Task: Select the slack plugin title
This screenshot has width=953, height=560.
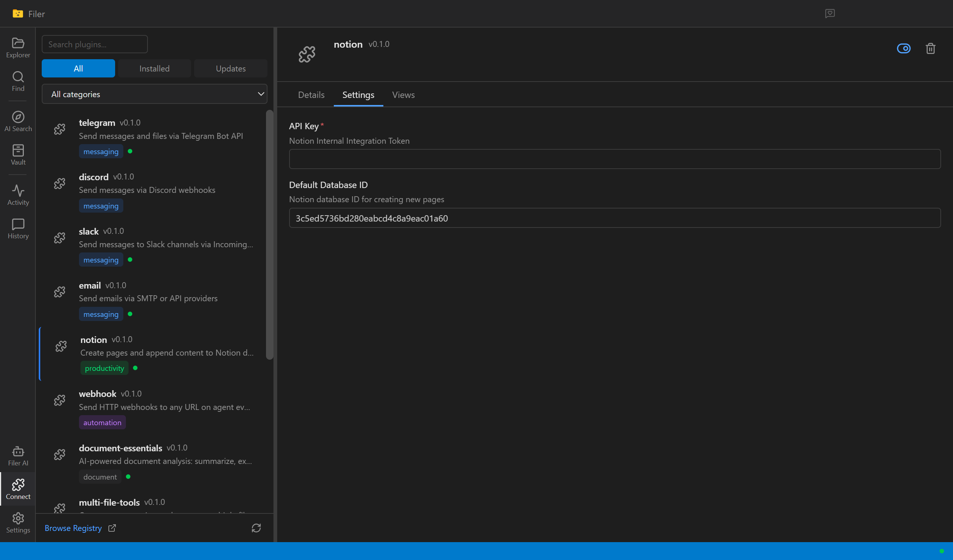Action: [x=89, y=231]
